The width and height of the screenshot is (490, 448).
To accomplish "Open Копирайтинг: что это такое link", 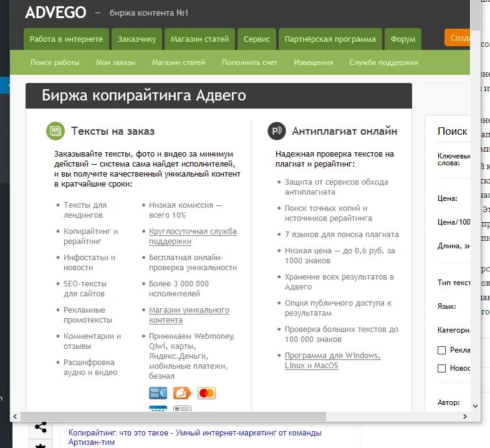I will point(195,437).
